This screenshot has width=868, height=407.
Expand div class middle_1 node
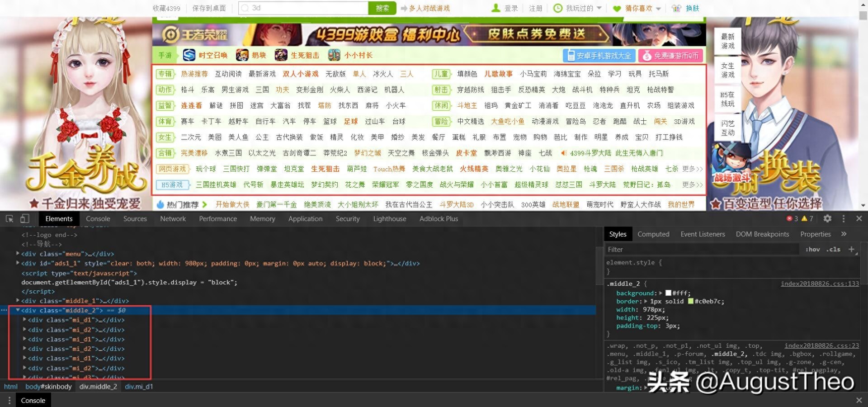(x=18, y=301)
